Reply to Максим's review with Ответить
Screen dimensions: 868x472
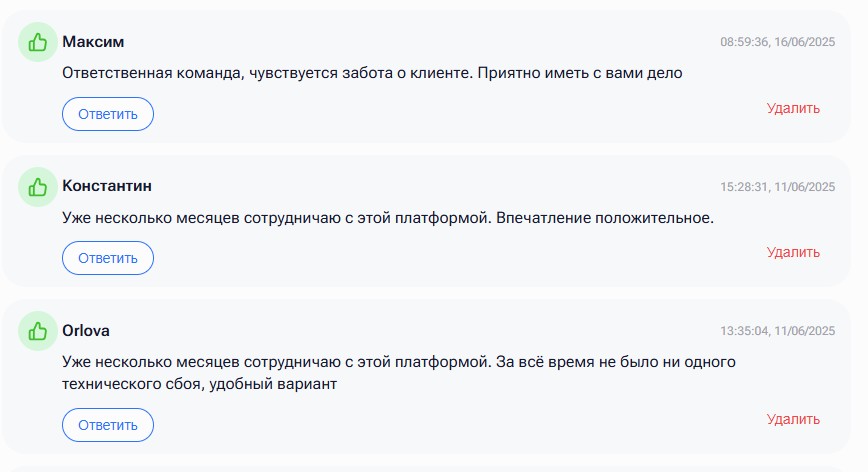click(108, 114)
